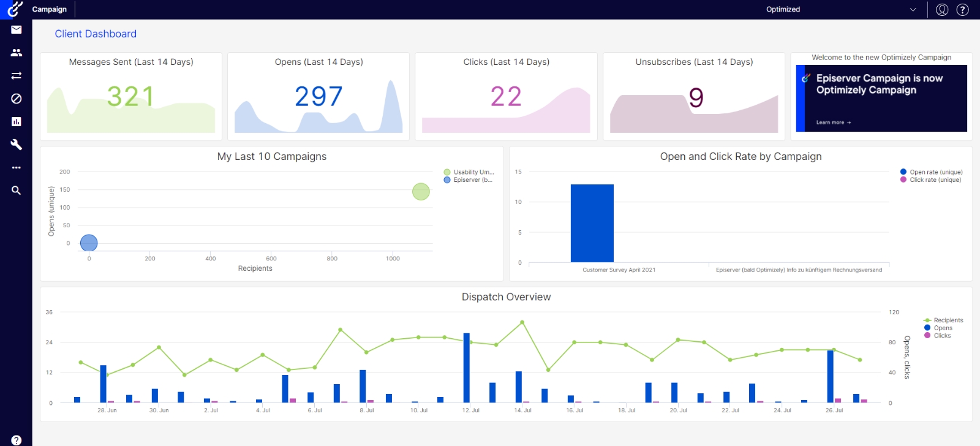
Task: Click the Recipients axis label
Action: click(x=255, y=268)
